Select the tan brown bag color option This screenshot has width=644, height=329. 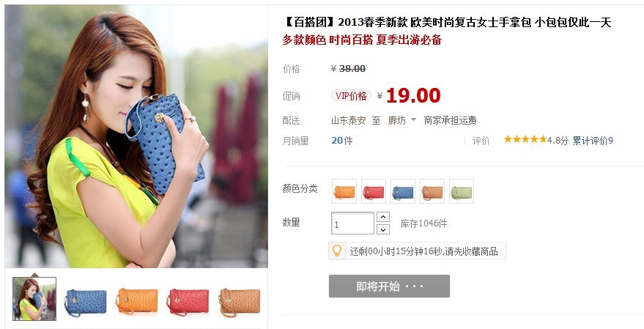(432, 191)
